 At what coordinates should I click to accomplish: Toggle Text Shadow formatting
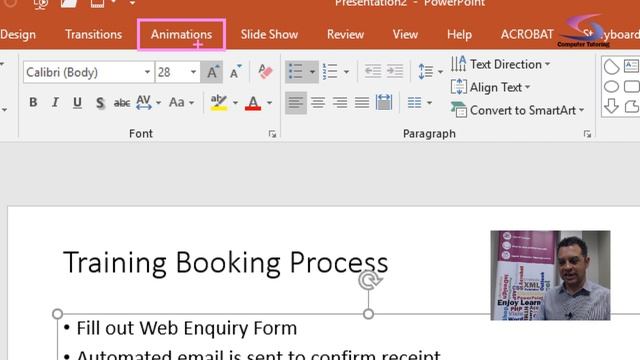tap(100, 102)
